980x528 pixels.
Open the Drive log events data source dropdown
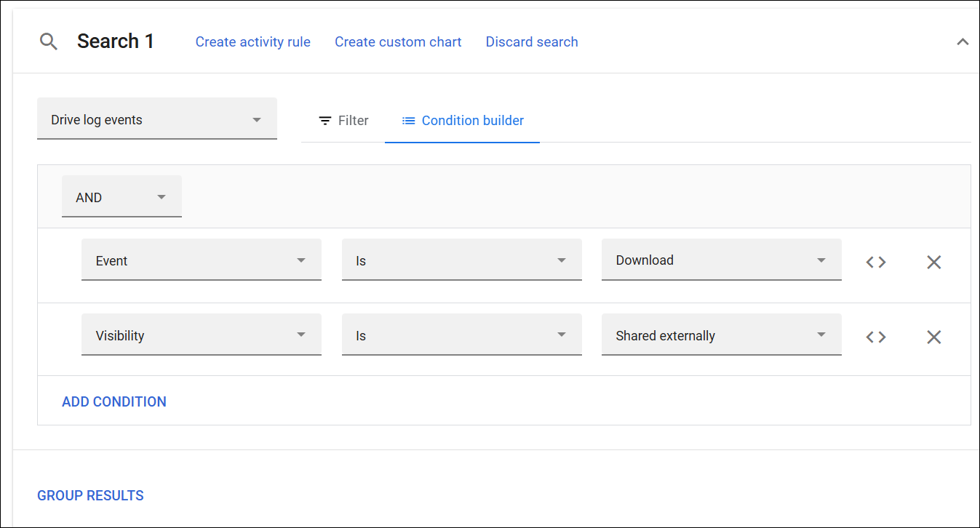tap(157, 119)
